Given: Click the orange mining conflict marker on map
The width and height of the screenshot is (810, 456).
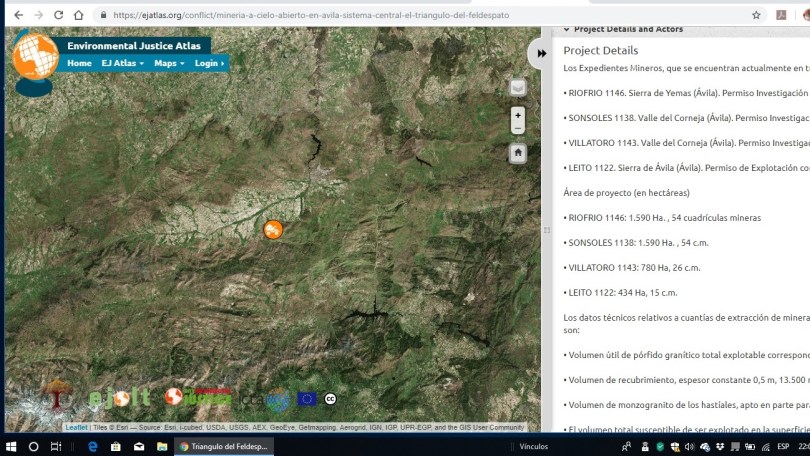Looking at the screenshot, I should pos(273,229).
